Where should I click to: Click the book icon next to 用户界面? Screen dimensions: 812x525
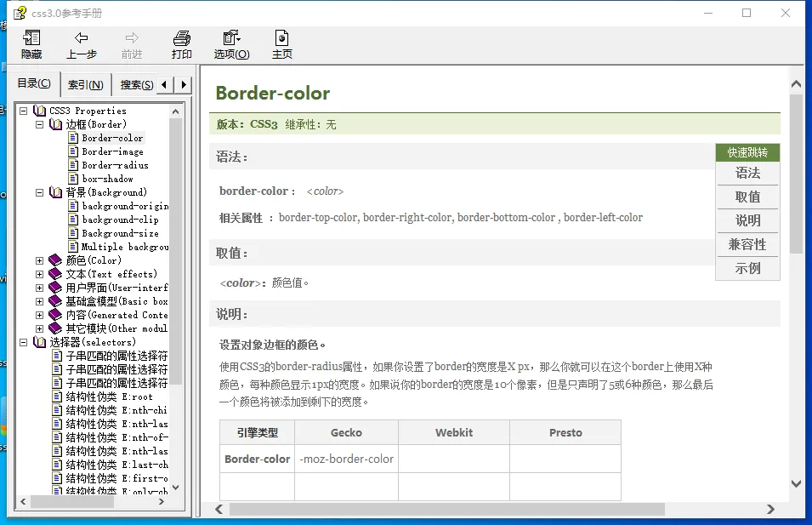click(x=55, y=288)
